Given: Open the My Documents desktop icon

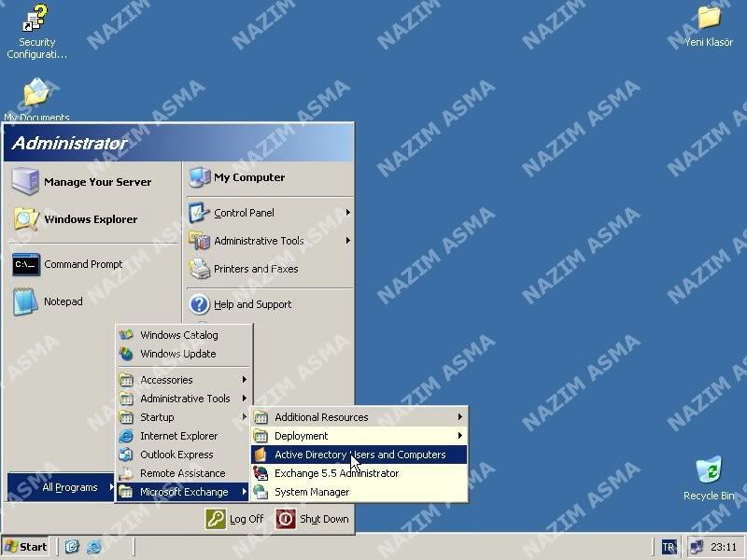Looking at the screenshot, I should (36, 92).
